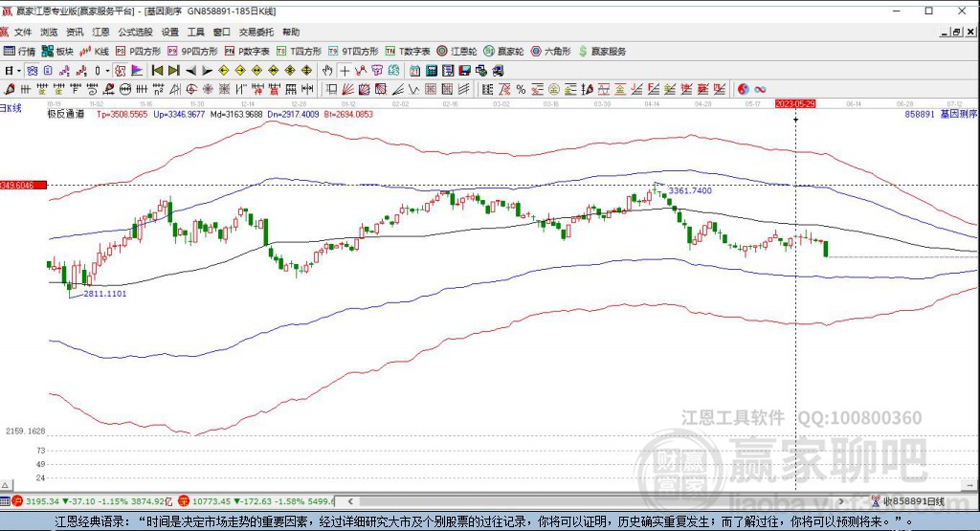This screenshot has height=531, width=980.
Task: Launch the 赢家轮 winner wheel
Action: (503, 52)
